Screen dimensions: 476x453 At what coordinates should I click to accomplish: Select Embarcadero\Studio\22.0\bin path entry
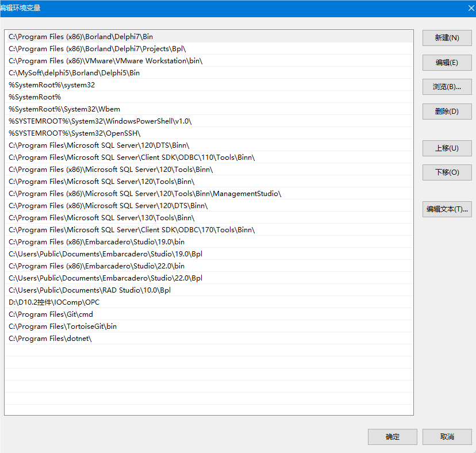(x=209, y=266)
